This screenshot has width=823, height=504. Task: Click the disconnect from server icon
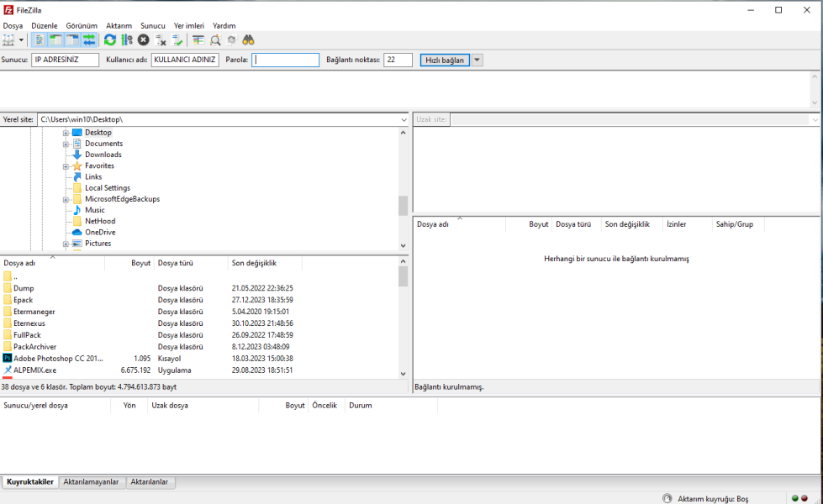pos(161,40)
